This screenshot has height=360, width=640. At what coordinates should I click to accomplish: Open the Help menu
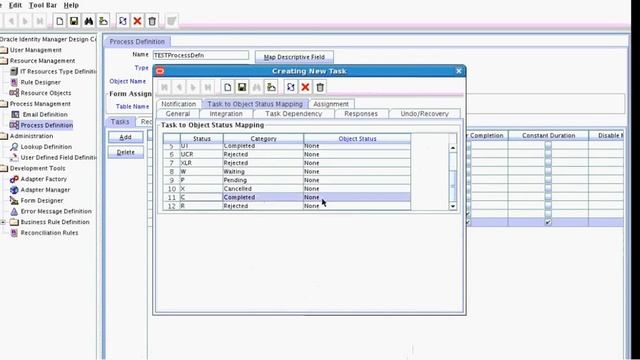click(x=71, y=5)
